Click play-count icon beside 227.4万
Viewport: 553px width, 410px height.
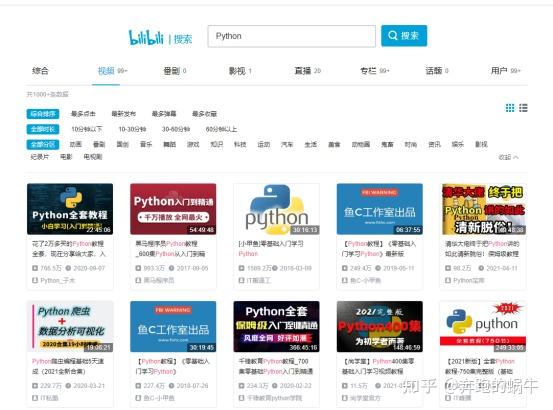138,386
